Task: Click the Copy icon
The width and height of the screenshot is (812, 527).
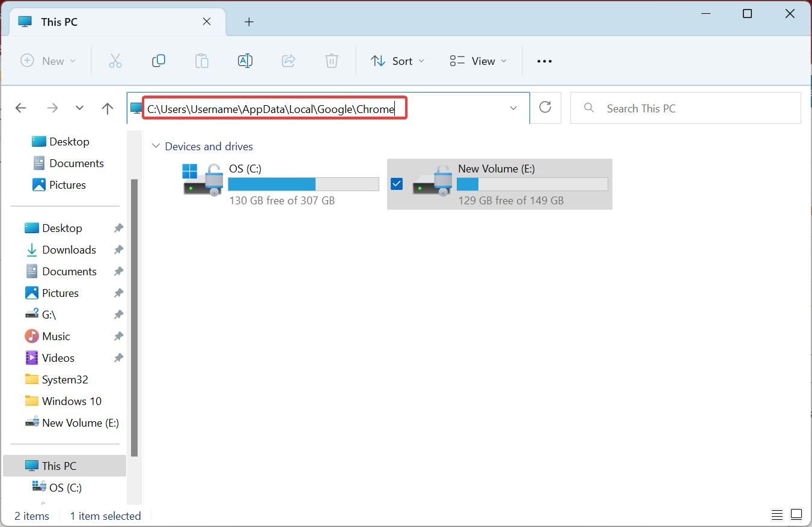Action: pyautogui.click(x=159, y=61)
